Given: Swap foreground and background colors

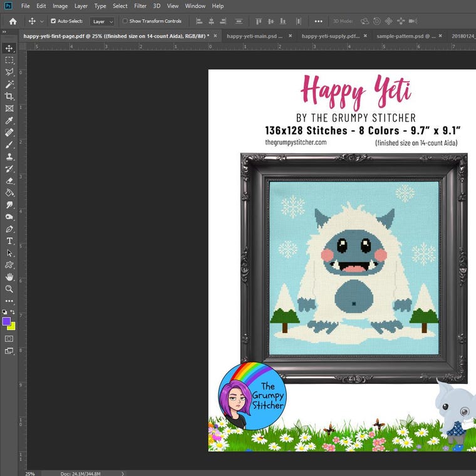Looking at the screenshot, I should (13, 312).
